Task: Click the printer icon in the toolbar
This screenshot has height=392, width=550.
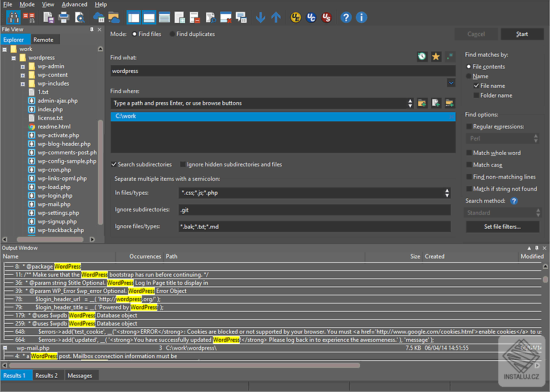Action: tap(64, 17)
